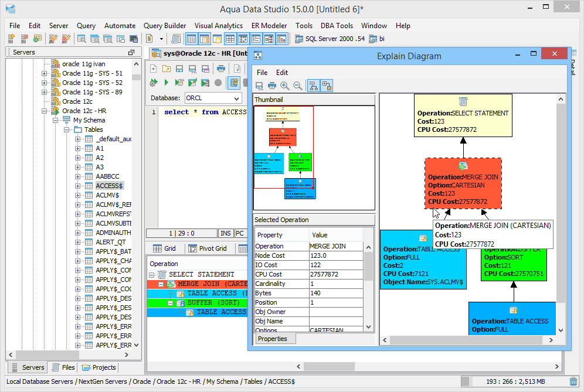This screenshot has width=584, height=392.
Task: Click the connect server plug icon
Action: 53,38
